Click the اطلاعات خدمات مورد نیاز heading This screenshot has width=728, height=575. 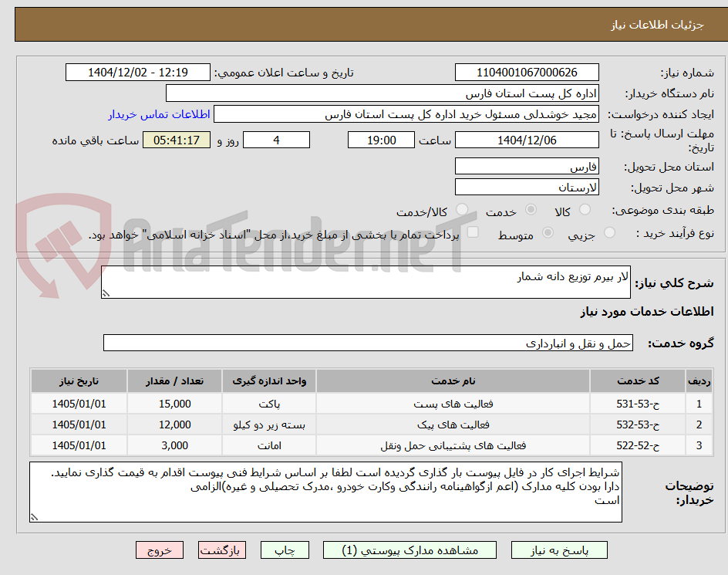(x=647, y=312)
